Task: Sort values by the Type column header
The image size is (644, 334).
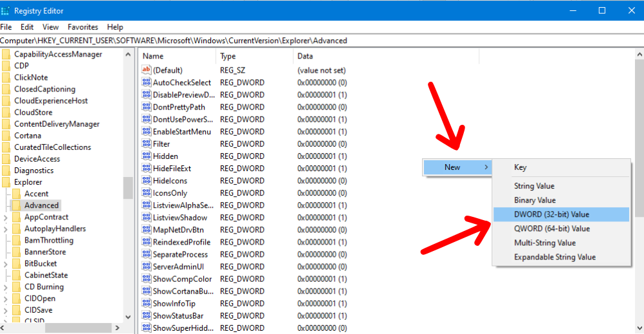Action: tap(228, 56)
